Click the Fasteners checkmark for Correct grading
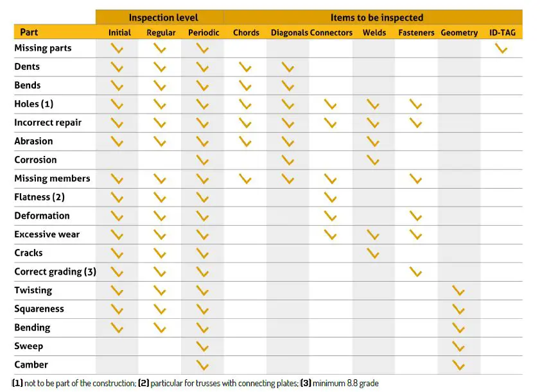Image resolution: width=540 pixels, height=392 pixels. pyautogui.click(x=415, y=272)
